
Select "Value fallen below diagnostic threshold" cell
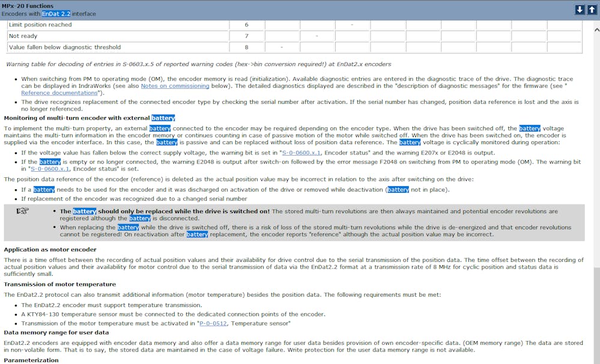[x=64, y=47]
